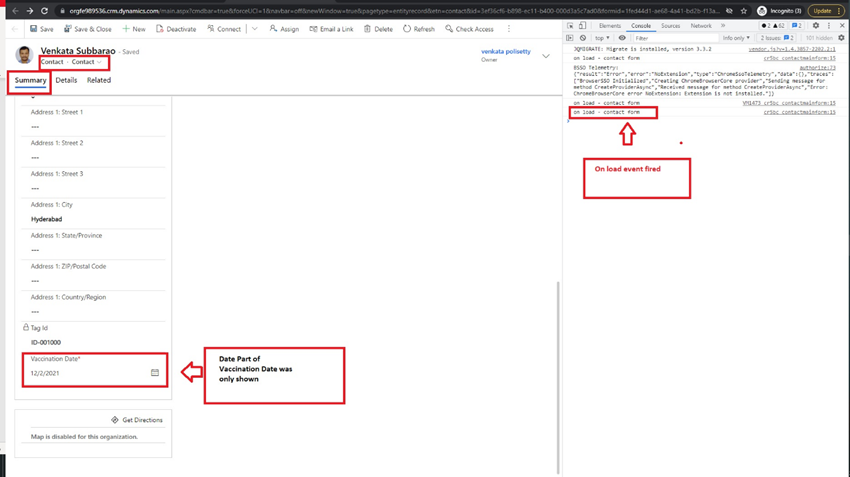This screenshot has height=477, width=850.
Task: Open Info only log level dropdown
Action: tap(736, 38)
